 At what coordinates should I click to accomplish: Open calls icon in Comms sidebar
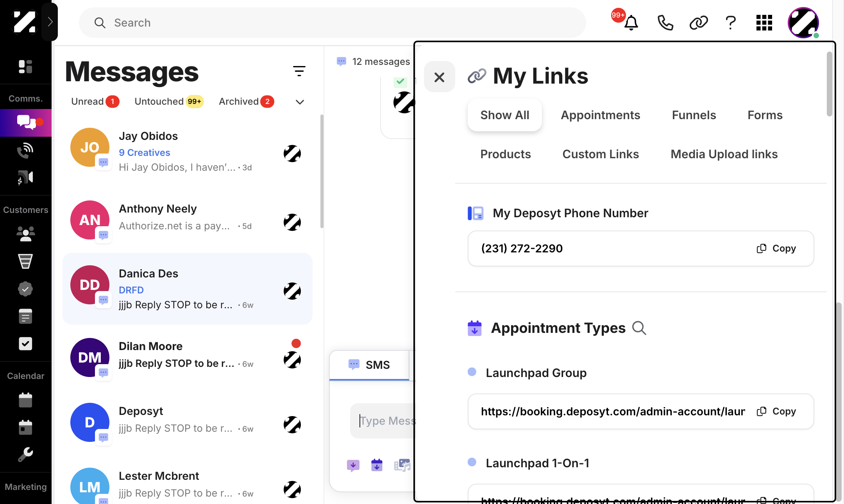pos(25,150)
